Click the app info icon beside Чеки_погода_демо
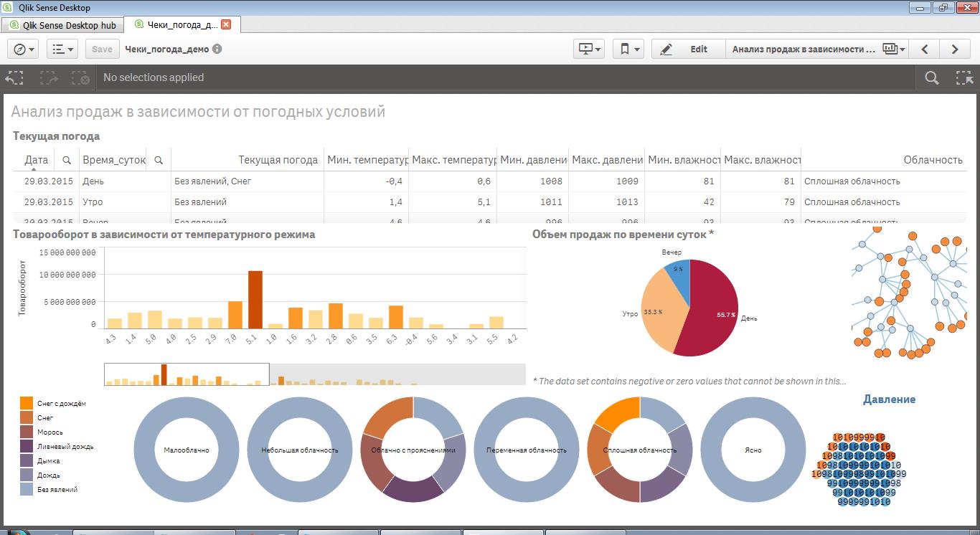Viewport: 980px width, 535px height. (217, 49)
